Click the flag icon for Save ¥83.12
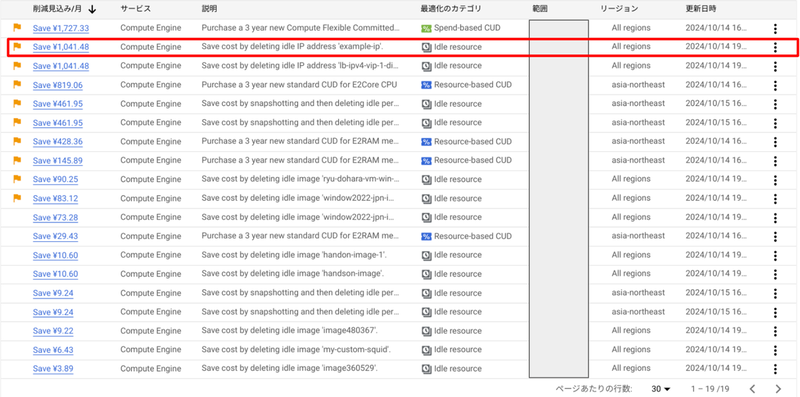This screenshot has height=397, width=800. coord(17,198)
